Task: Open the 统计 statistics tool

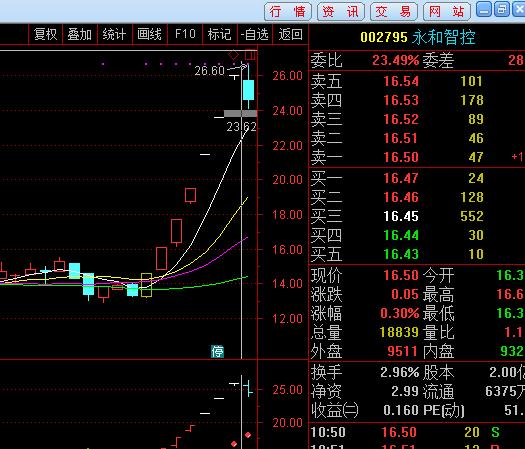Action: pos(115,34)
